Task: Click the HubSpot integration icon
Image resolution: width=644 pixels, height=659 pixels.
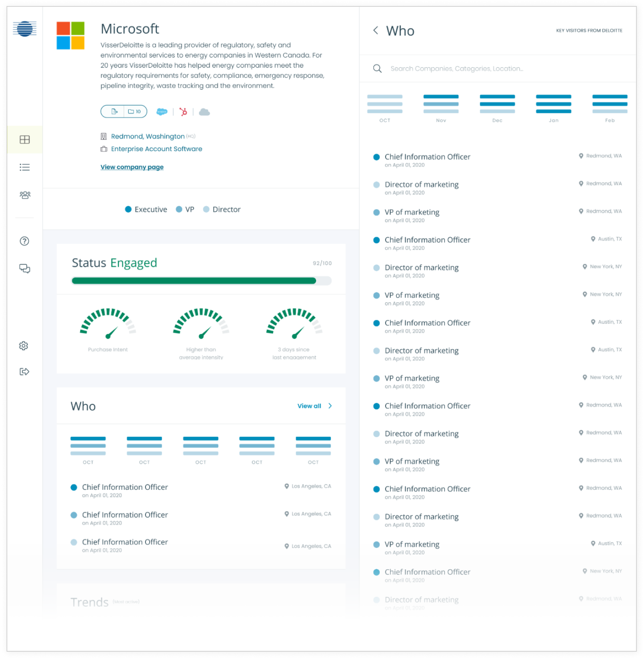Action: (183, 112)
